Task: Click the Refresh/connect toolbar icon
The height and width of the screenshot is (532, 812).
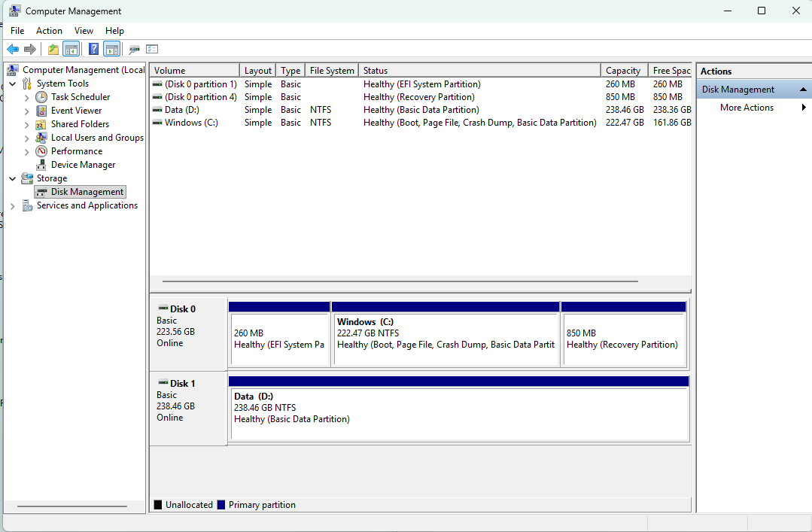Action: click(134, 49)
